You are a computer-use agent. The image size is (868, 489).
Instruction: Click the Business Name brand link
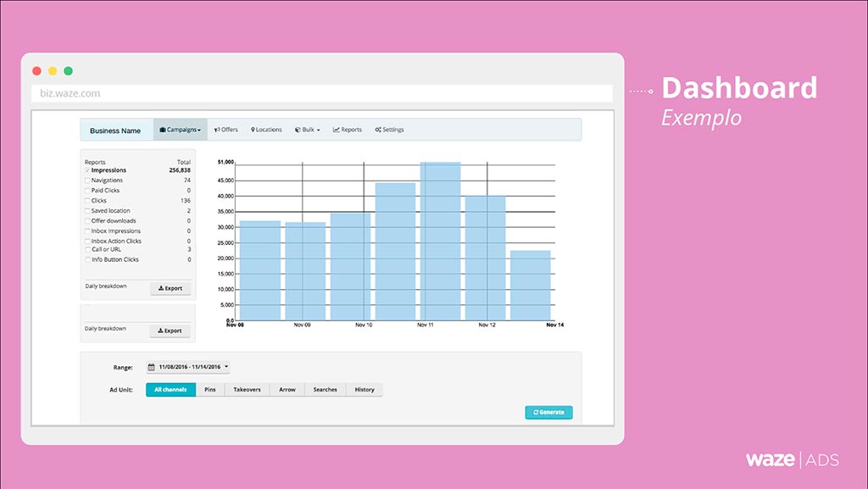click(x=115, y=131)
